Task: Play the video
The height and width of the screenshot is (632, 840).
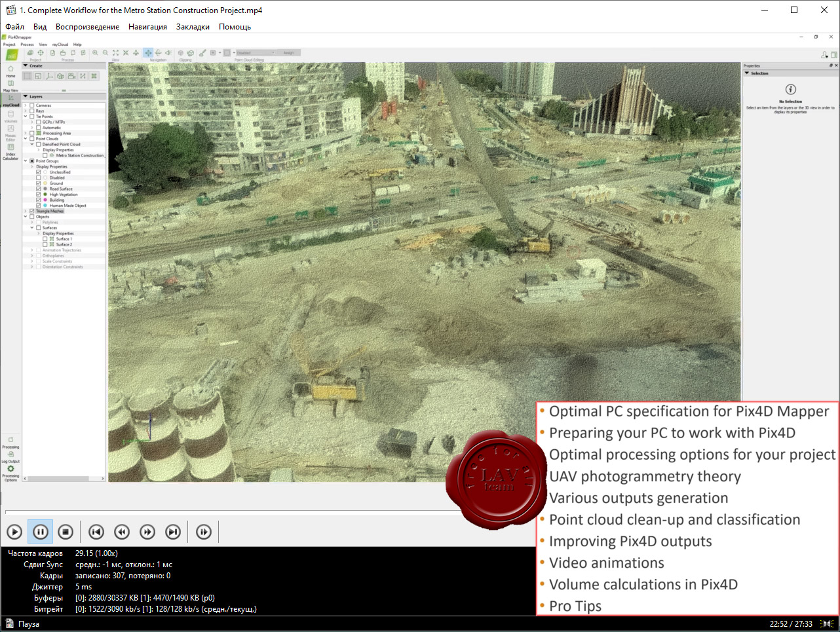Action: pos(14,532)
